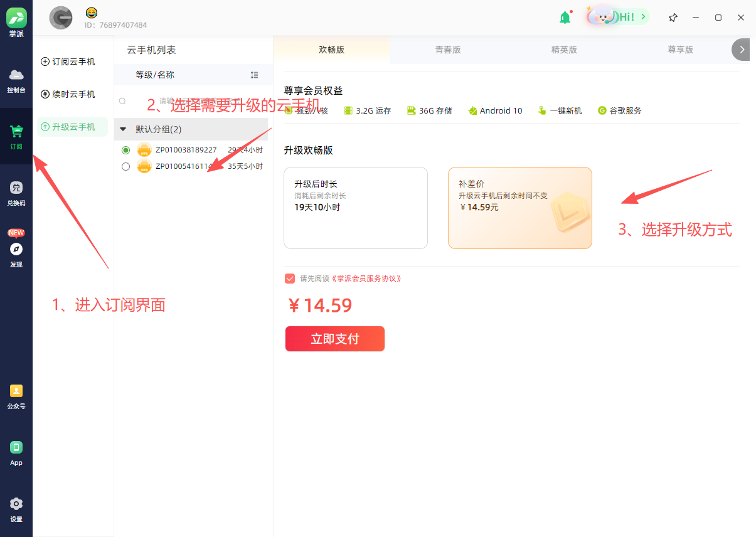Viewport: 756px width, 537px height.
Task: Open the App download section
Action: click(x=16, y=453)
